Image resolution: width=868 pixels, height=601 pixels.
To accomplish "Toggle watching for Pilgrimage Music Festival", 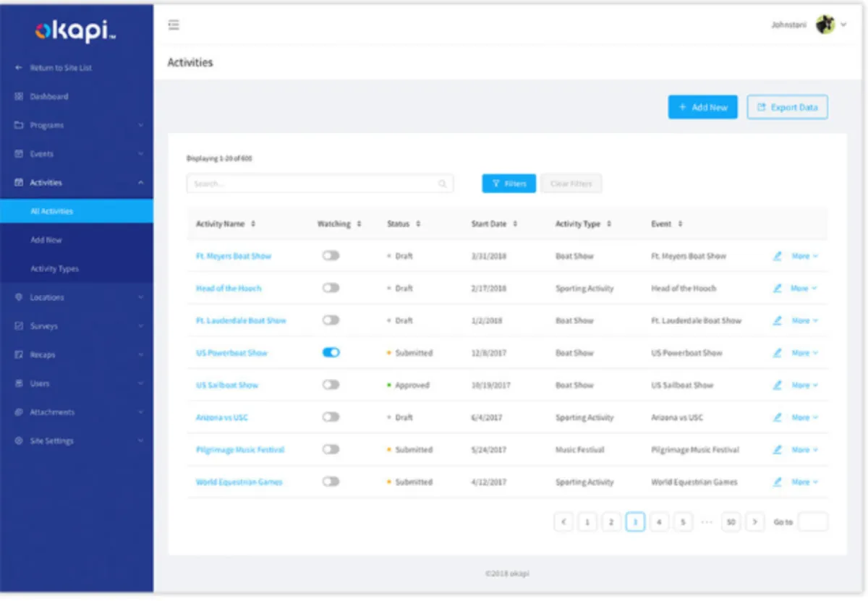I will (x=331, y=449).
